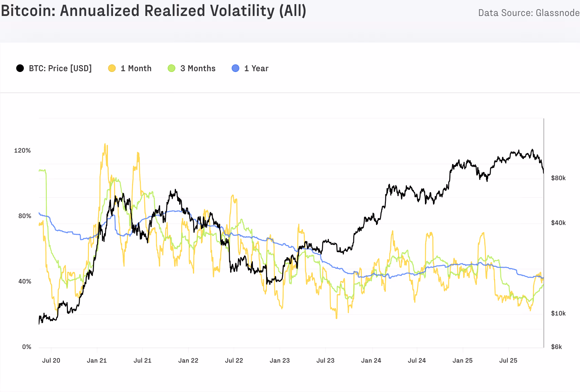Screen dimensions: 580x392
Task: Select the "Jul 20" x-axis label
Action: (51, 360)
